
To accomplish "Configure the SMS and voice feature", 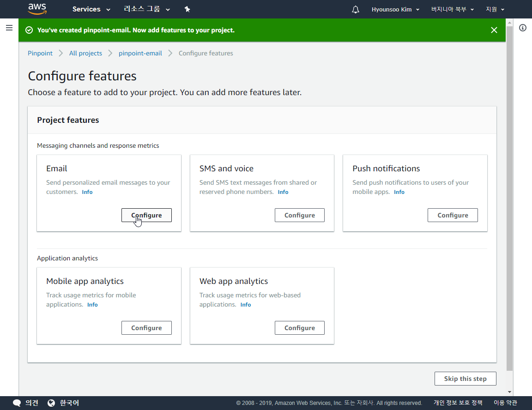I will click(300, 215).
